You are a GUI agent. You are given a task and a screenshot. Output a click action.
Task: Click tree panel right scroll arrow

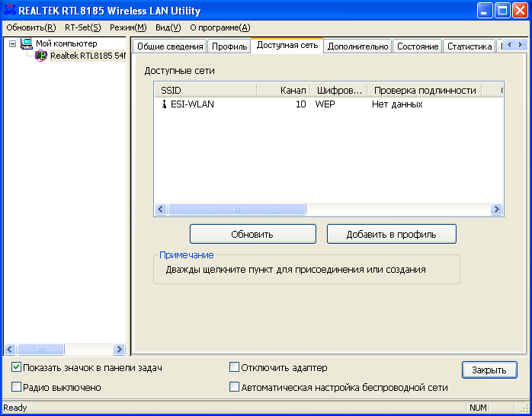[119, 349]
